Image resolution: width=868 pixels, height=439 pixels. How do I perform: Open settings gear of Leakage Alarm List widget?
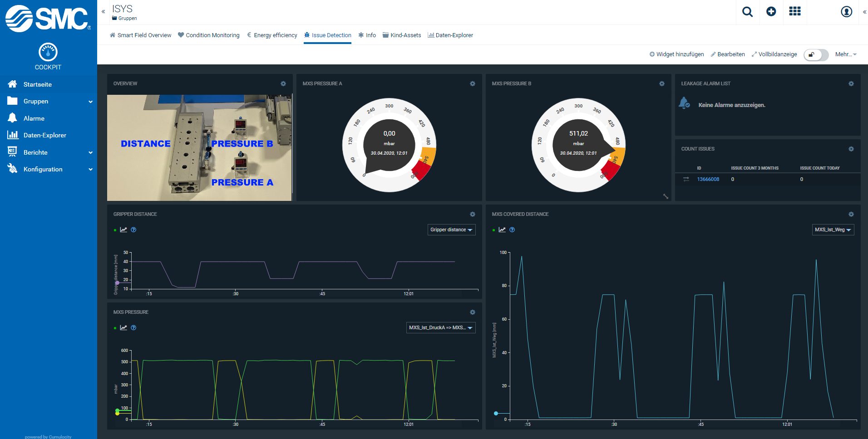(x=851, y=84)
